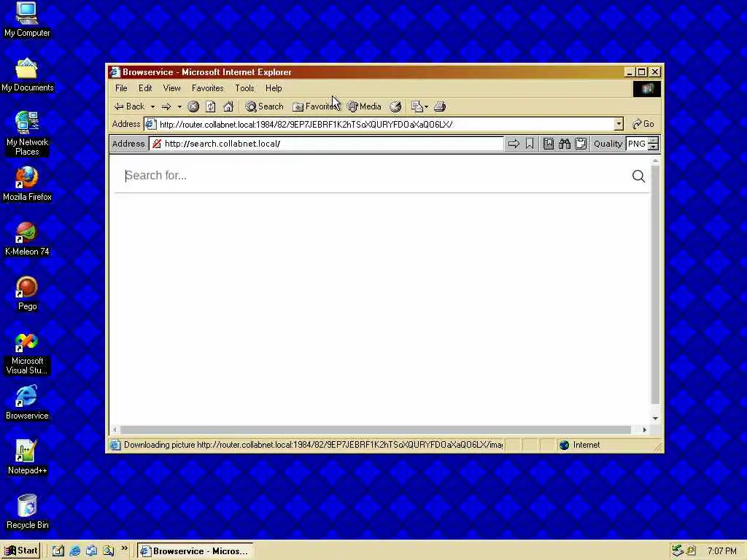
Task: Click the open bookmarks book icon
Action: [549, 144]
